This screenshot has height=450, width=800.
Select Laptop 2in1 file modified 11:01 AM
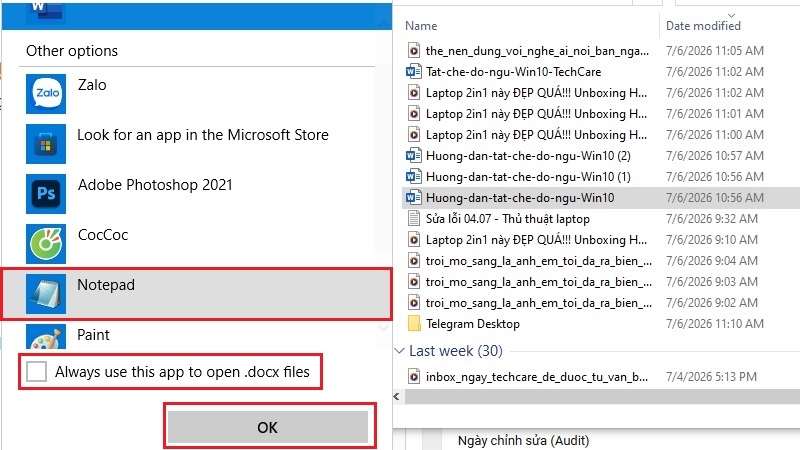click(x=536, y=113)
